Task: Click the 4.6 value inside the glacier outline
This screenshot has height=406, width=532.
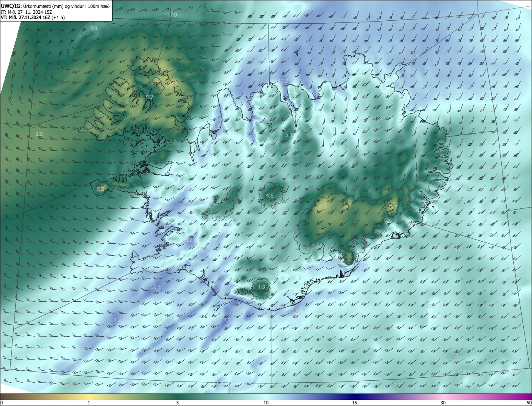Action: 269,196
